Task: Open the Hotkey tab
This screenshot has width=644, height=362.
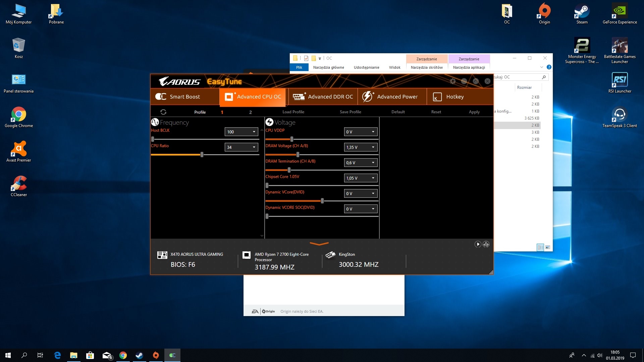Action: (x=460, y=97)
